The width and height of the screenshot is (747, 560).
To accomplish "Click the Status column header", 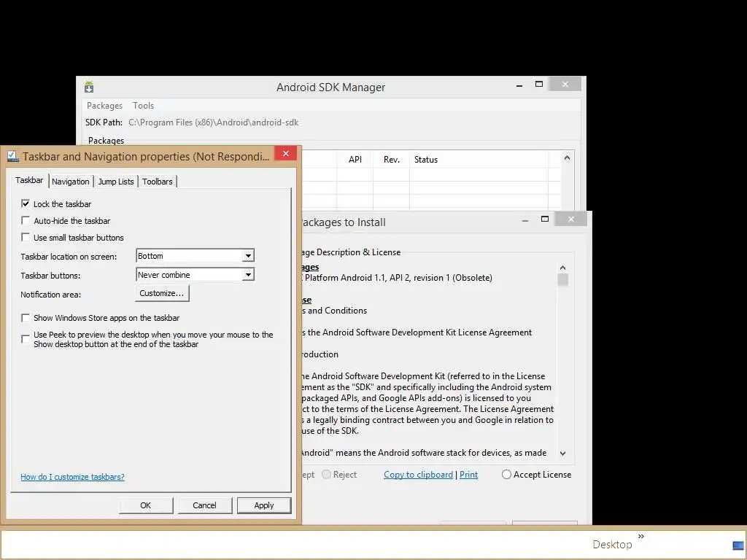I will 479,160.
